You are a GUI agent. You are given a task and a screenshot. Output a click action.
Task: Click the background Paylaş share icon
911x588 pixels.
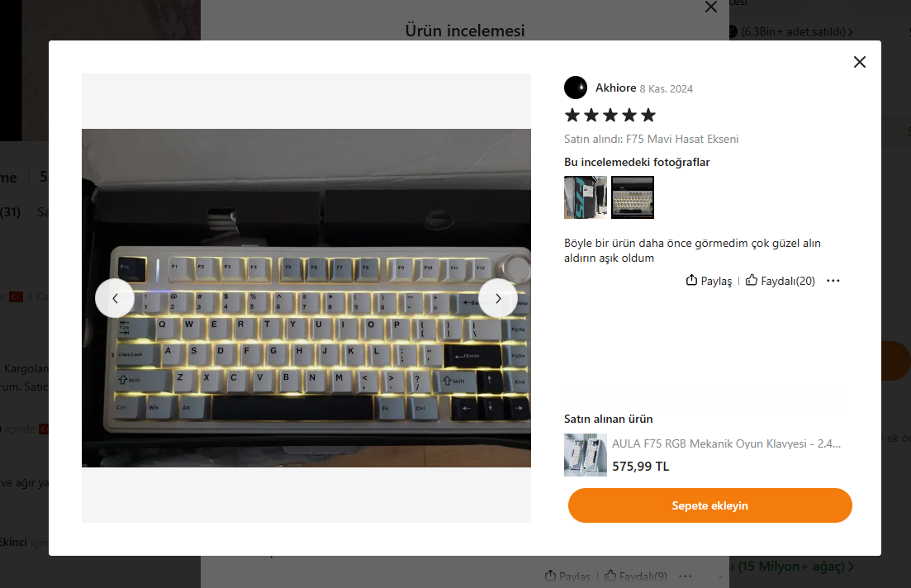click(x=550, y=576)
